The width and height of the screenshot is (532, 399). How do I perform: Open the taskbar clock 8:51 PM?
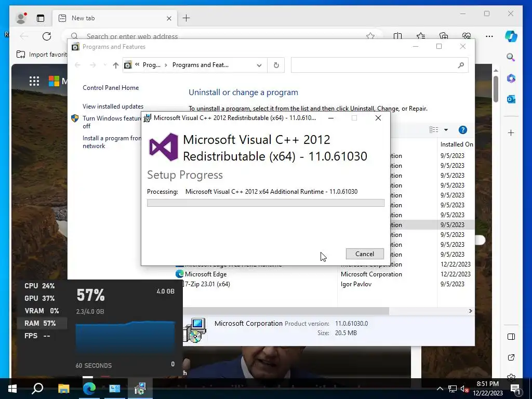pos(488,389)
